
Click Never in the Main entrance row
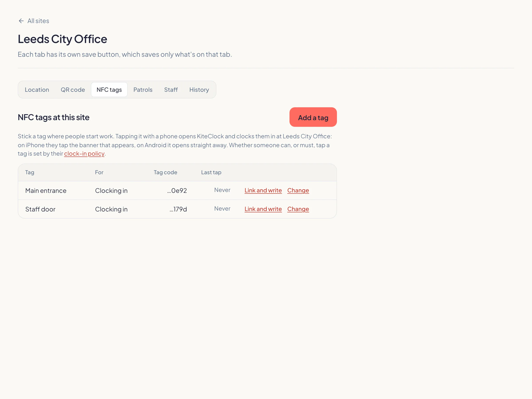[222, 190]
